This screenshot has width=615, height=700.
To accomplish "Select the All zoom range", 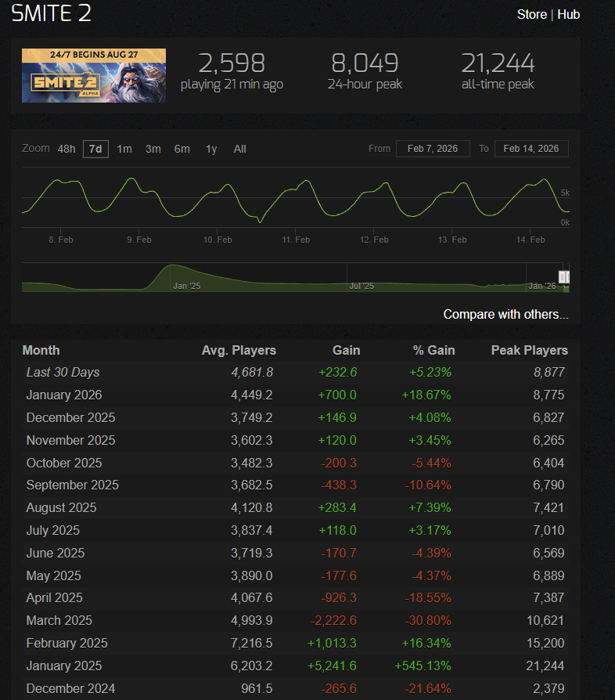I will point(240,149).
